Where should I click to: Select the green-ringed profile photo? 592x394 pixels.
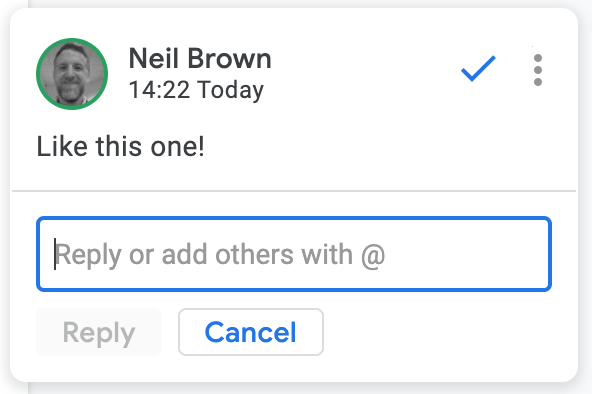click(x=72, y=74)
